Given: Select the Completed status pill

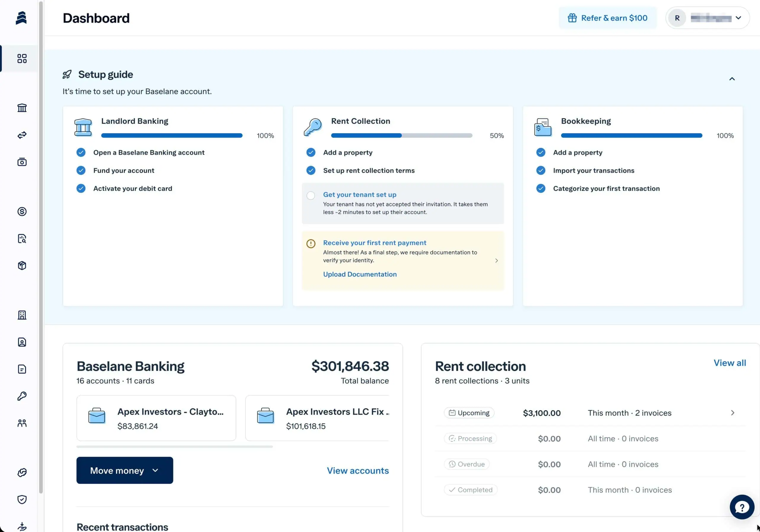Looking at the screenshot, I should tap(471, 490).
